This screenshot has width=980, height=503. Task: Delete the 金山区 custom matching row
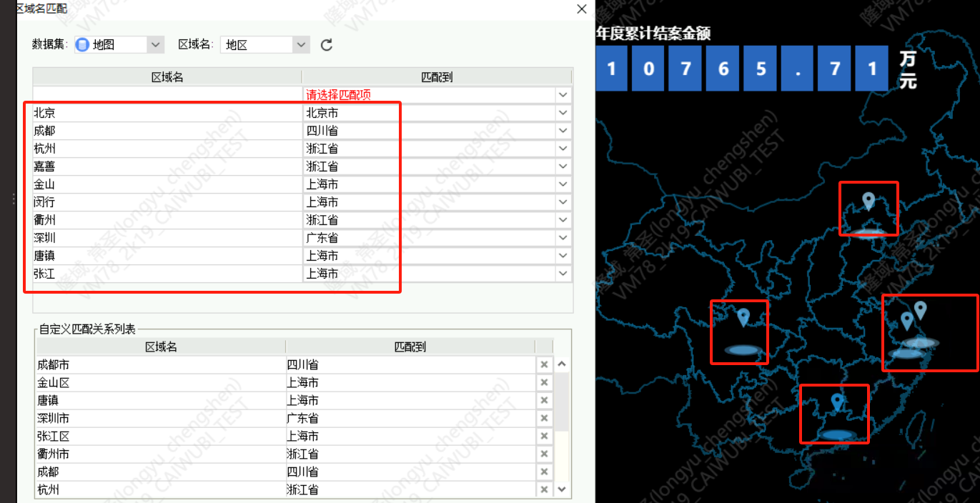click(x=544, y=382)
